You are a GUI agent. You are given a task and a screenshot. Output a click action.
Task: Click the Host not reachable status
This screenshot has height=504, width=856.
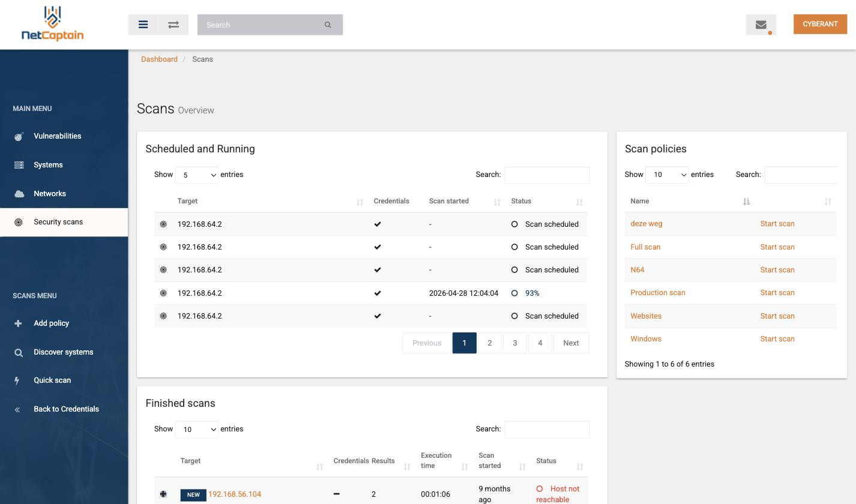tap(558, 494)
